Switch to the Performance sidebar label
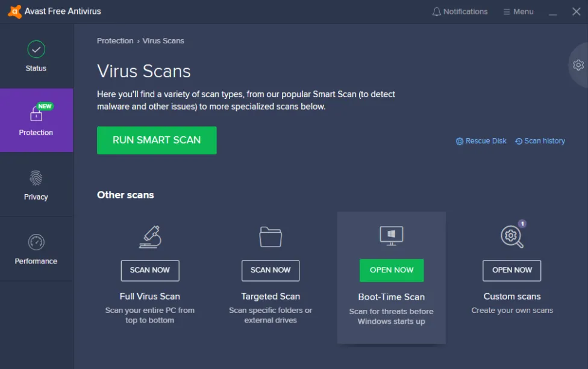Screen dimensions: 588x369 pos(36,261)
